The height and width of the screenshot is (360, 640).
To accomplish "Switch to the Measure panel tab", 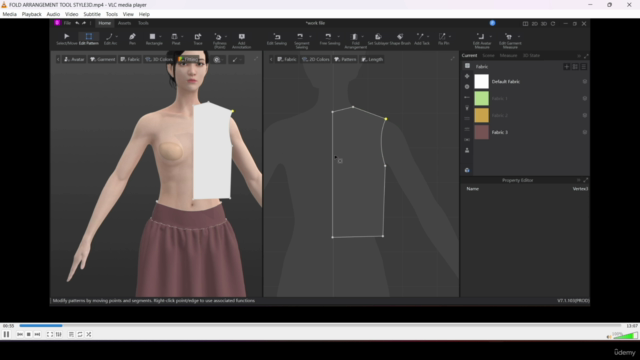I will click(x=508, y=56).
